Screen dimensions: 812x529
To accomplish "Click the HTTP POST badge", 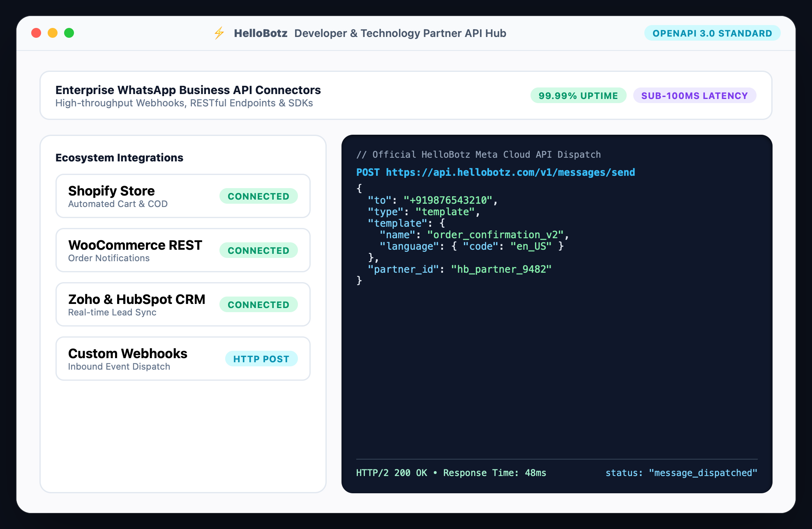I will [261, 359].
